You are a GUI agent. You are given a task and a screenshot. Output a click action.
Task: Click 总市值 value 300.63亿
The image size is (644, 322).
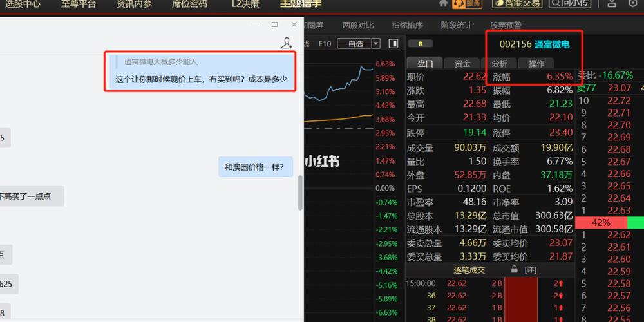click(554, 215)
